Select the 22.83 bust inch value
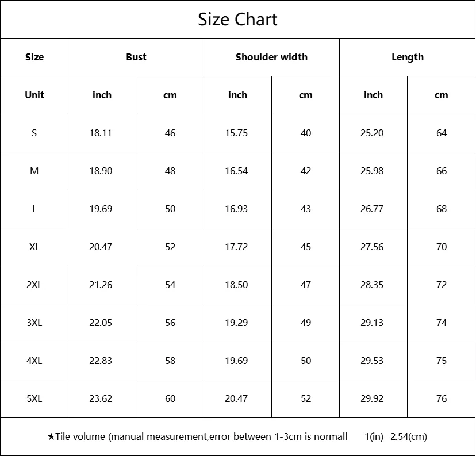 101,361
